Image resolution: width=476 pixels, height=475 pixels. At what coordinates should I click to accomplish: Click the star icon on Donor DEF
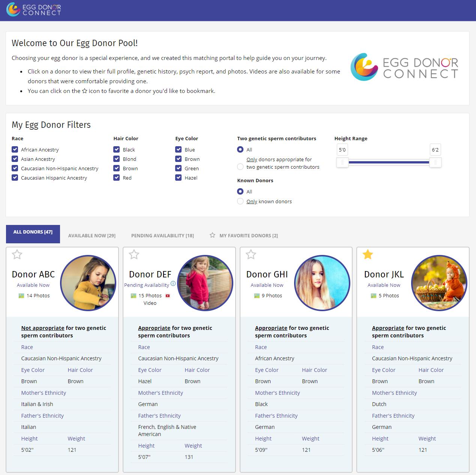click(x=134, y=255)
